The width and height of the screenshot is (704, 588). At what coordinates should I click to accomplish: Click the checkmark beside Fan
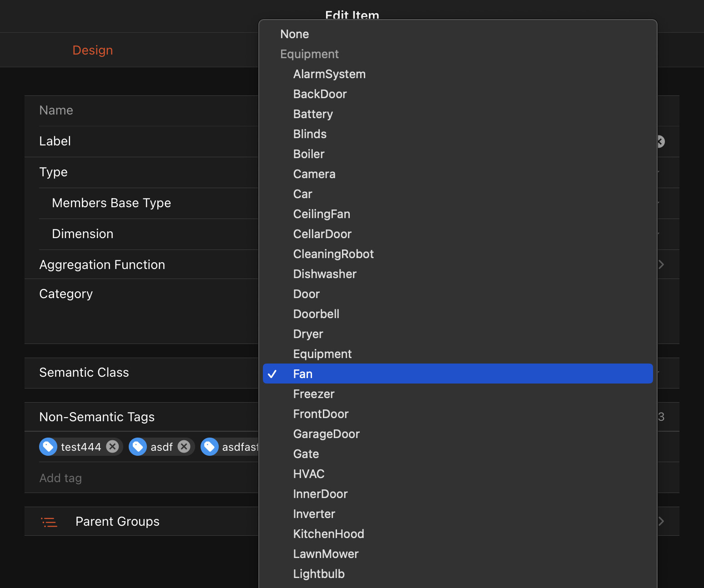tap(273, 374)
